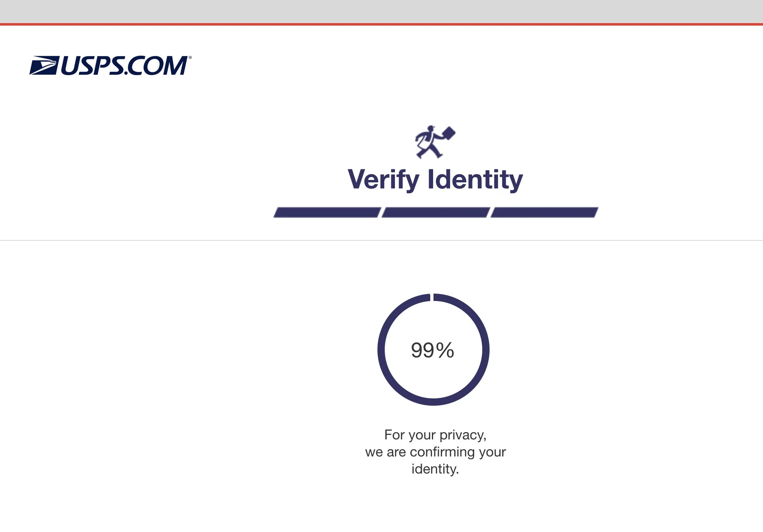763x532 pixels.
Task: Click the circular progress ring's bottom arc
Action: coord(434,402)
